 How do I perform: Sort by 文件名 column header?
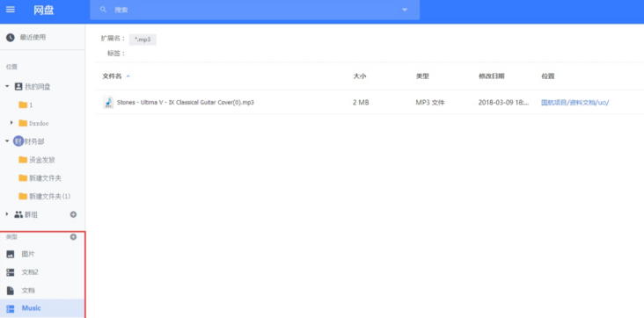112,76
